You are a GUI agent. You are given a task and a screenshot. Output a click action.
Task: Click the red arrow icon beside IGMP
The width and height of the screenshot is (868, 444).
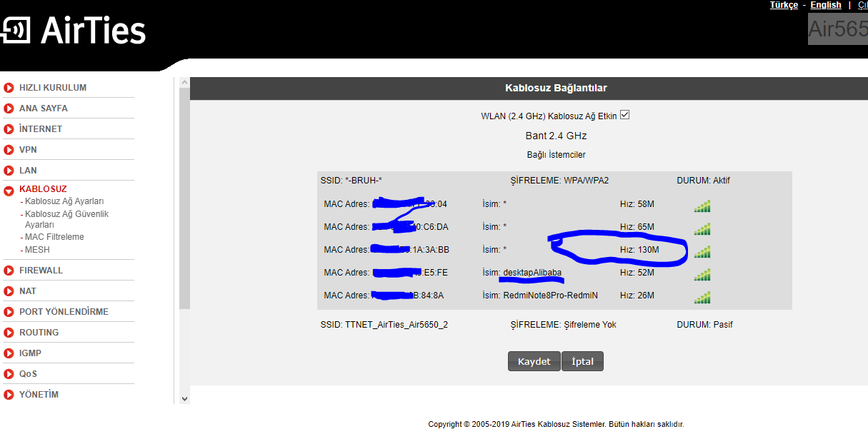[9, 353]
